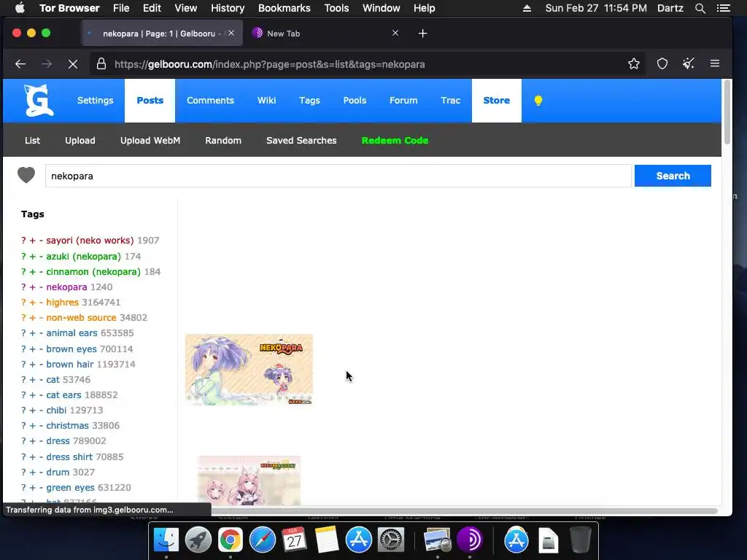Open the purple-haired Nekopara thumbnail
This screenshot has height=560, width=747.
(249, 370)
